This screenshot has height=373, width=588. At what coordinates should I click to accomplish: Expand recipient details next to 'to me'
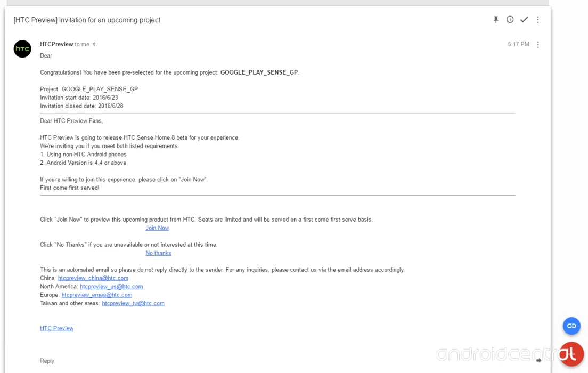point(94,44)
